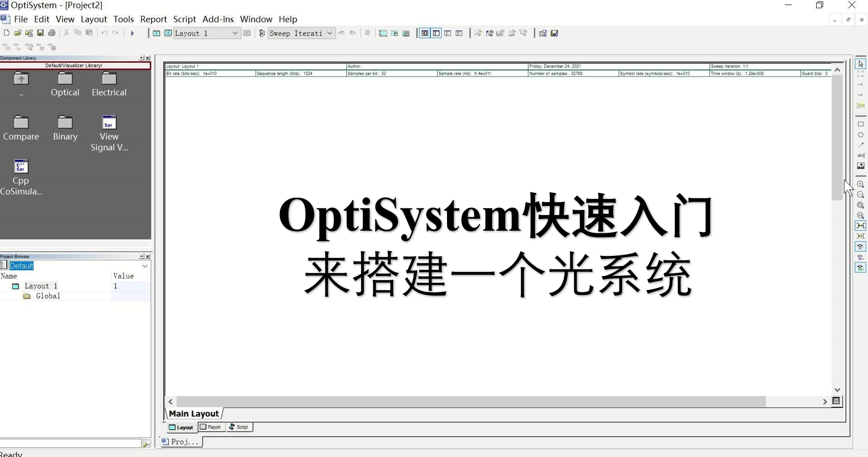Image resolution: width=868 pixels, height=457 pixels.
Task: Select the arrow pointer layout tool
Action: [861, 64]
